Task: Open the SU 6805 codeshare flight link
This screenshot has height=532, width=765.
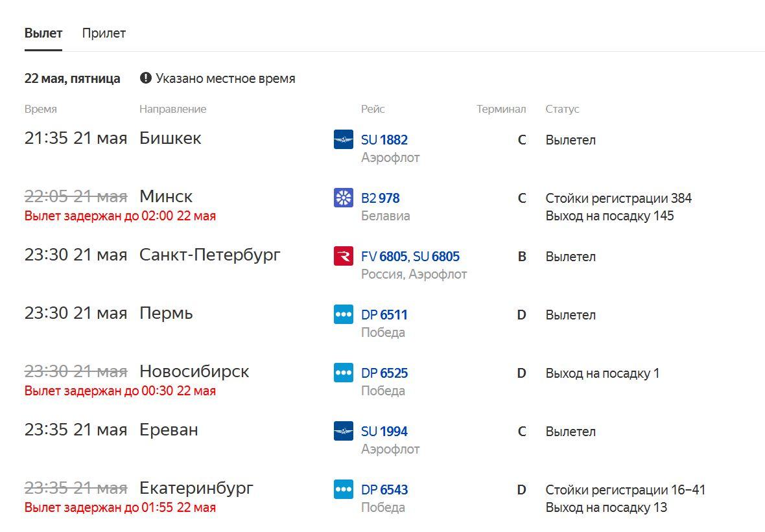Action: point(436,257)
